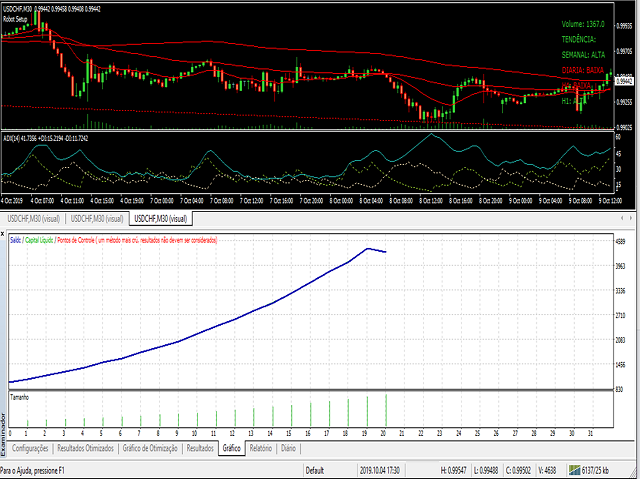Switch to the Resultados tab
This screenshot has height=480, width=640.
200,448
